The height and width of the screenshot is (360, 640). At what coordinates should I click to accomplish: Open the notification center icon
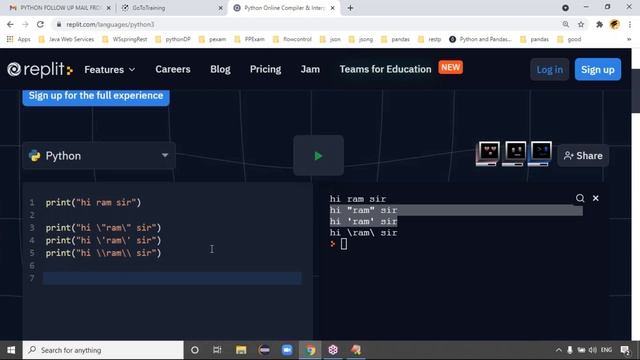click(x=625, y=350)
